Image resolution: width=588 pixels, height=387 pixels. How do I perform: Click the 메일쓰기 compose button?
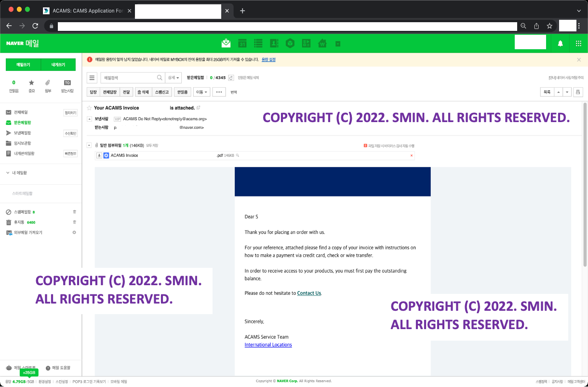point(23,65)
